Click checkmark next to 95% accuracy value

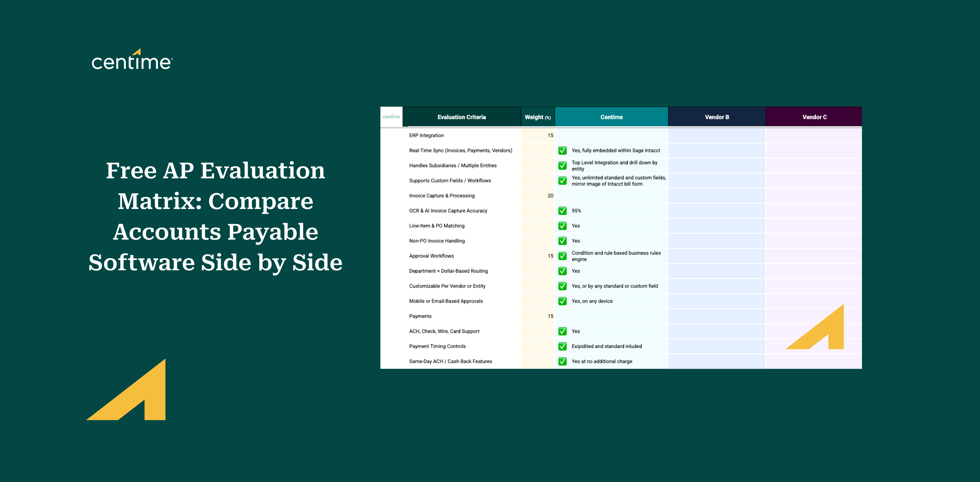tap(562, 211)
